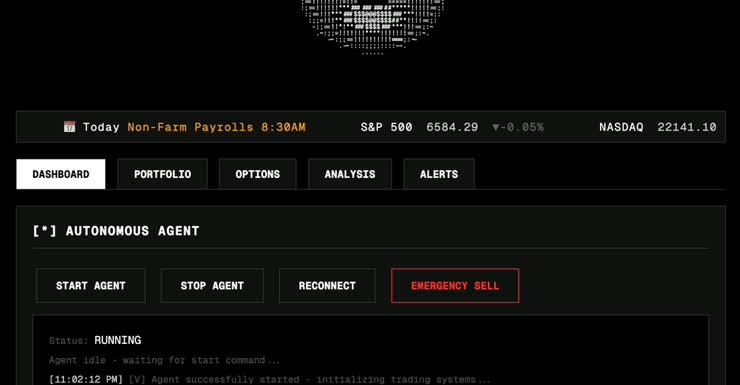Click the Non-Farm Payrolls 8:30AM event
Screen dimensions: 740x385
pos(217,127)
